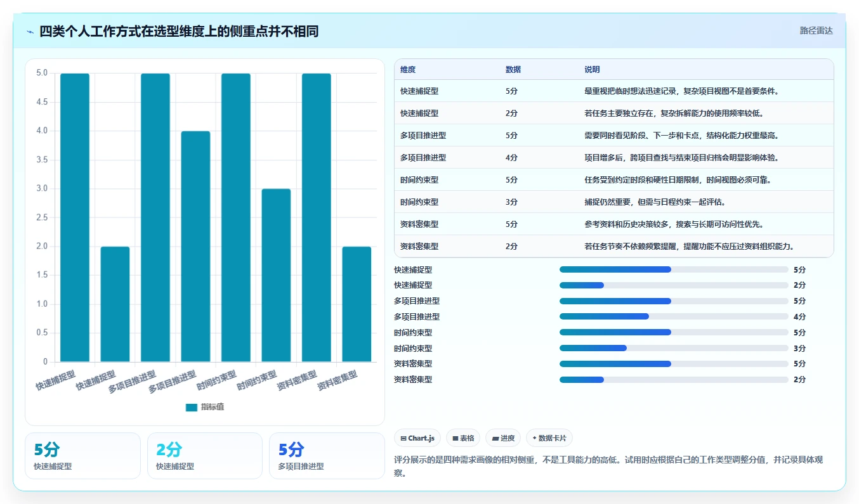Screen dimensions: 859x504
Task: Open the 5分 快速捕捉型 stat card
Action: pos(82,456)
